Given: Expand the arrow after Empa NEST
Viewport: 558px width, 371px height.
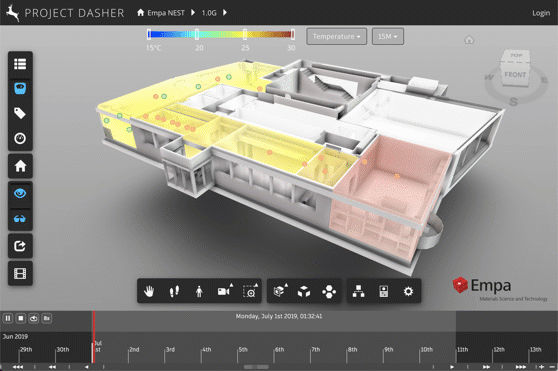Looking at the screenshot, I should point(193,12).
